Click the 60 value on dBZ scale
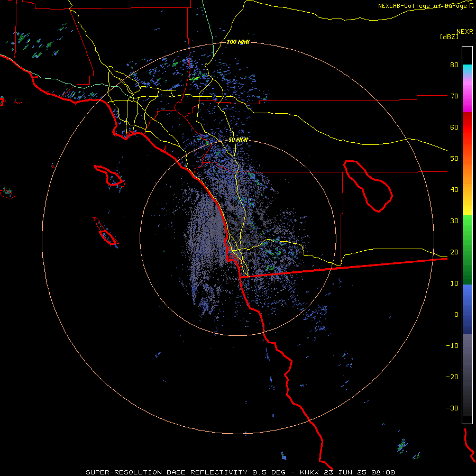The image size is (476, 476). [454, 127]
